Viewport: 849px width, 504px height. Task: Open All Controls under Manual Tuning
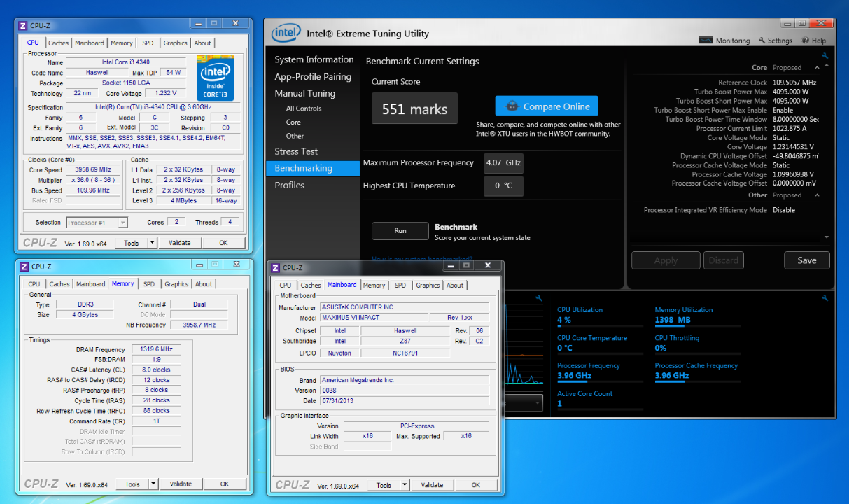pos(304,108)
